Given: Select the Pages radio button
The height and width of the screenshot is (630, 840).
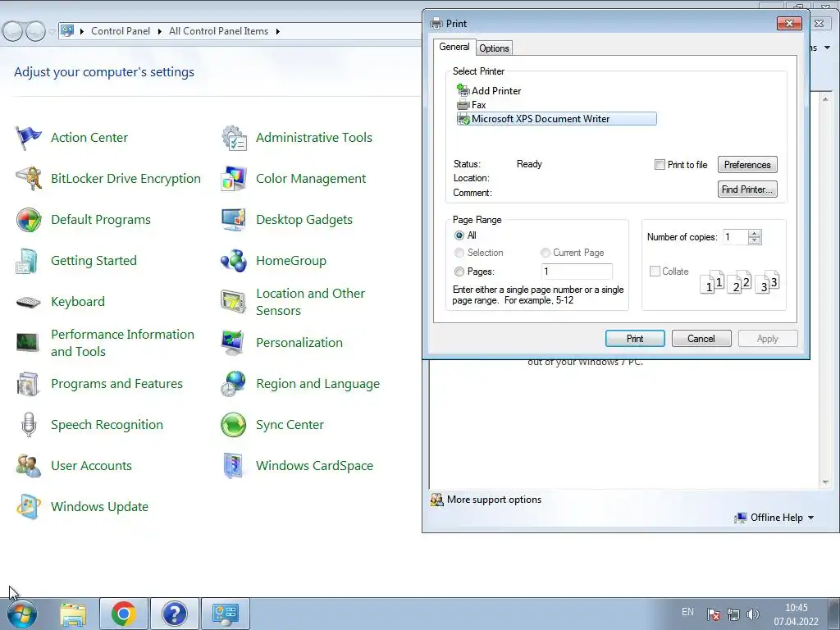Looking at the screenshot, I should (459, 272).
